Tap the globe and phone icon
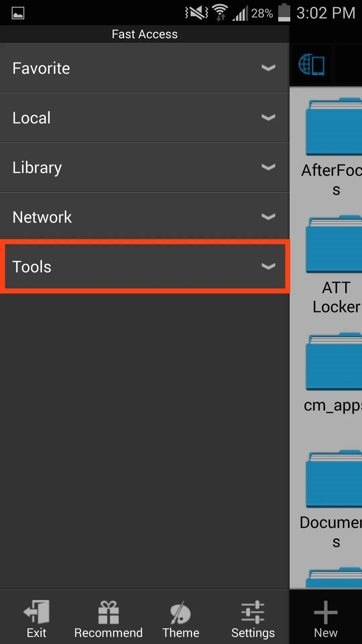This screenshot has width=362, height=644. click(x=312, y=64)
